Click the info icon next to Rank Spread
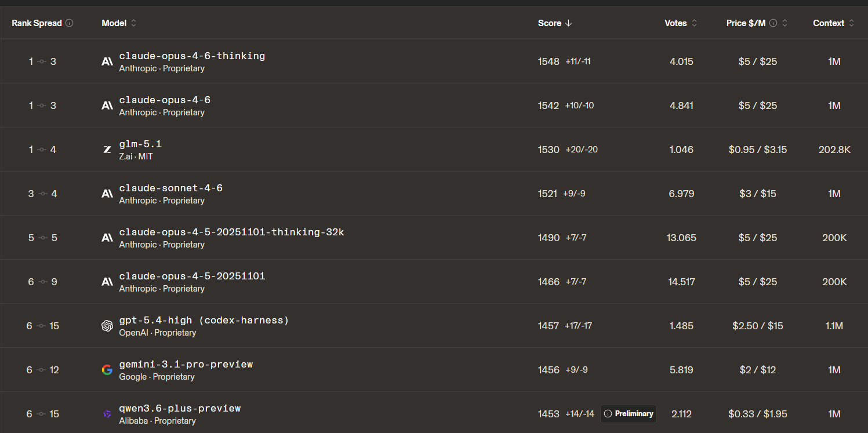Screen dimensions: 868x433 [70, 23]
